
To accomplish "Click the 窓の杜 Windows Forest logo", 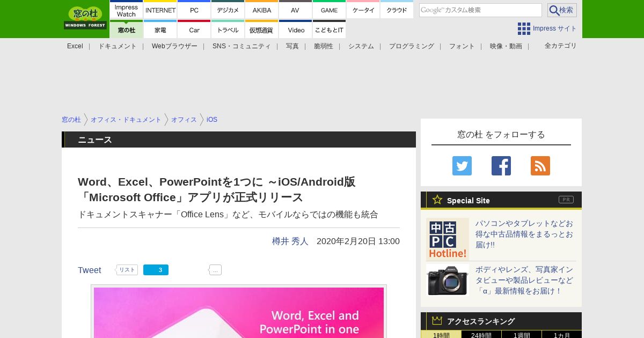I will (x=85, y=18).
